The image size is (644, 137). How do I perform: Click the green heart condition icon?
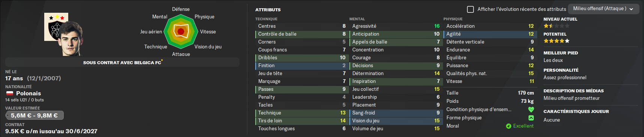click(x=531, y=110)
